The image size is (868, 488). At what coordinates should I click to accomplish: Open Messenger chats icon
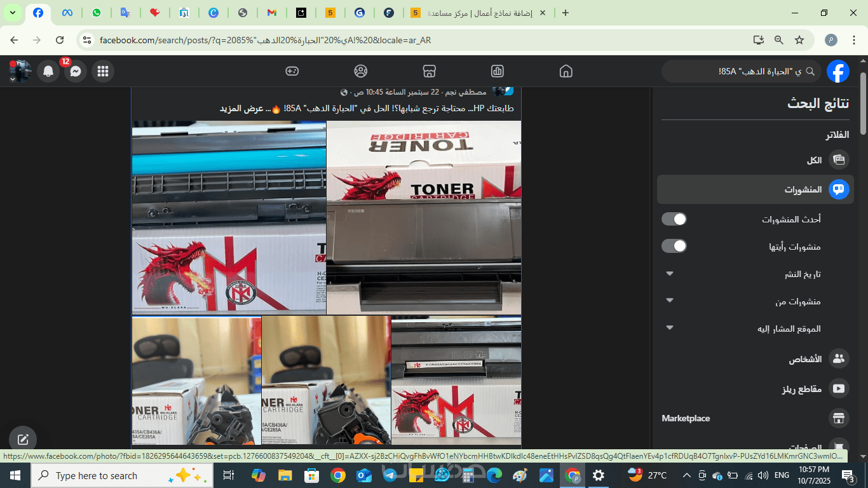[75, 71]
